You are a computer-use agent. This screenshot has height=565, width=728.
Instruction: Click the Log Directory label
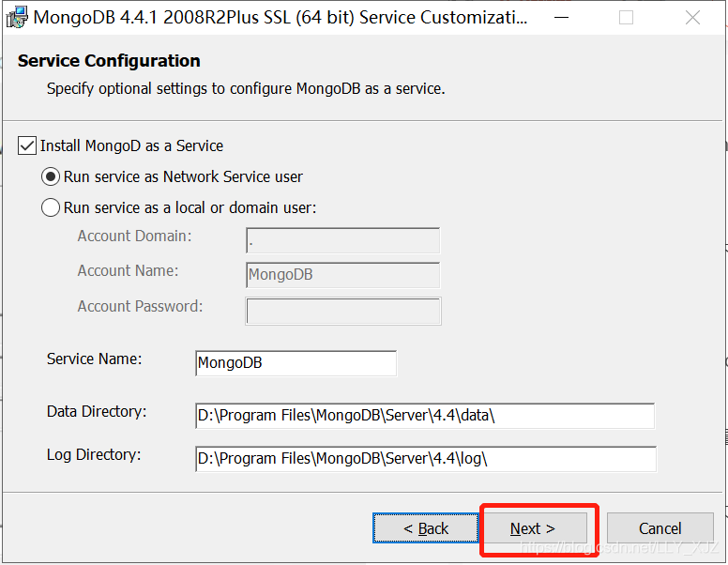tap(94, 455)
